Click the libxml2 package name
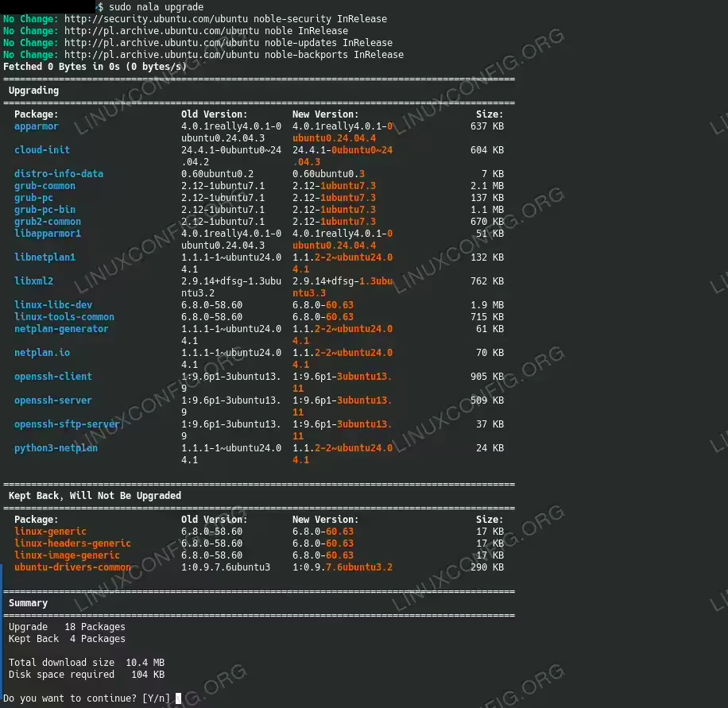 click(33, 280)
